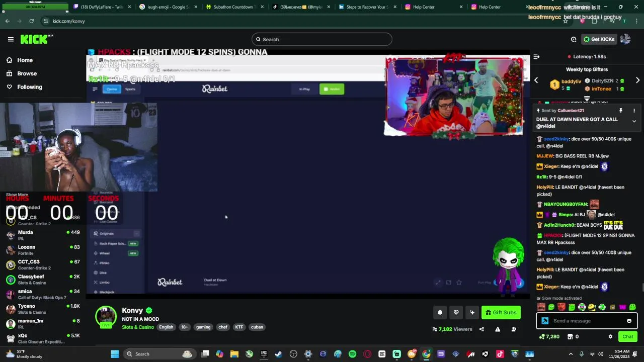
Task: Open the channel points shop icon
Action: [570, 337]
